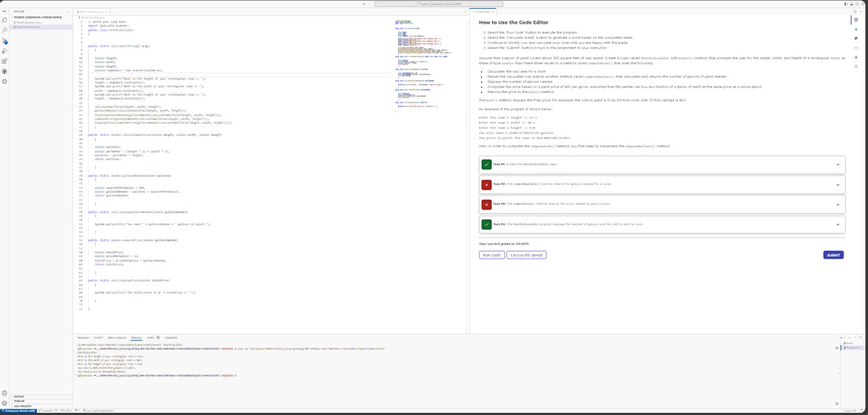Toggle the Task 01 green checkmark
Screen dimensions: 868x415
487,164
